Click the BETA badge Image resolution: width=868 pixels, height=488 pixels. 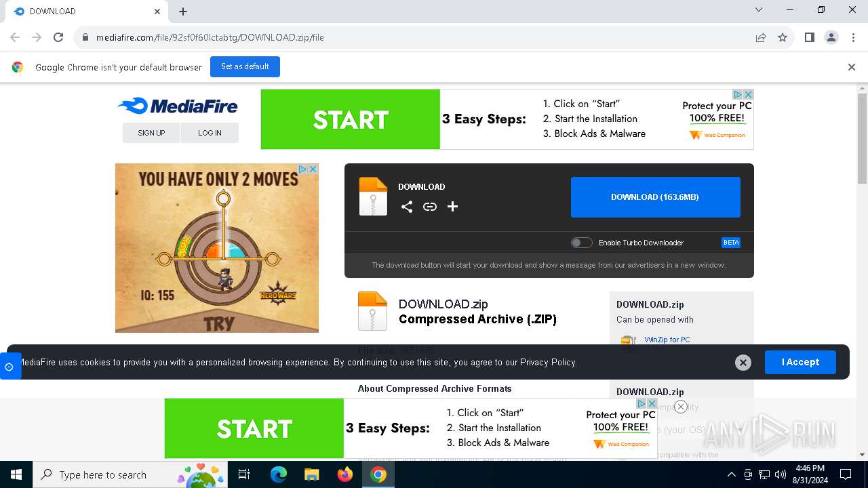click(x=731, y=243)
